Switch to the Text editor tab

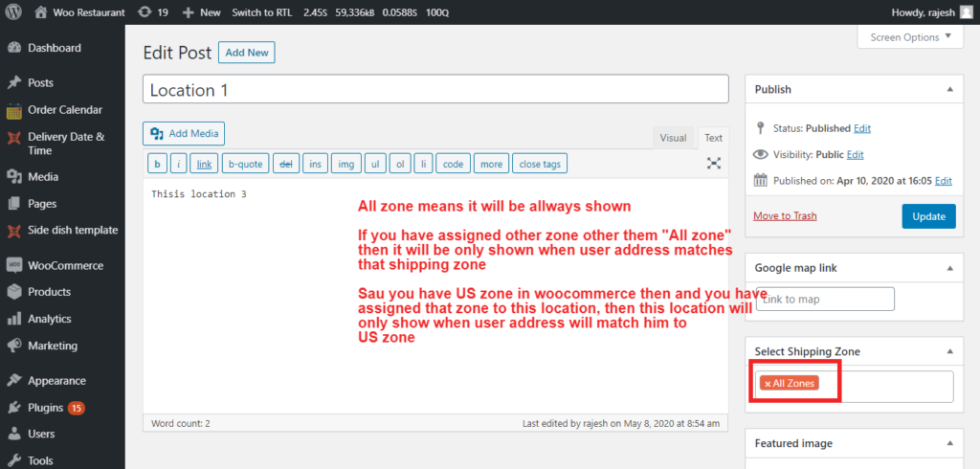point(713,138)
